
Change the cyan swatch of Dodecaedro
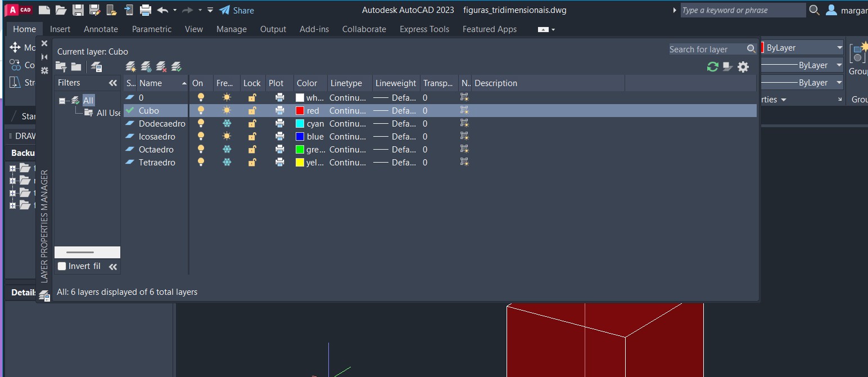[300, 124]
